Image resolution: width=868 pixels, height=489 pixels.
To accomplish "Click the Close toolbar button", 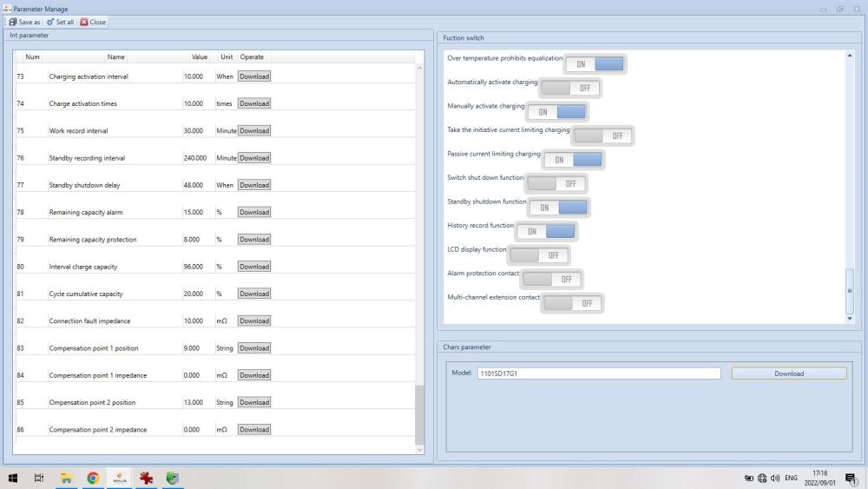I will click(93, 23).
